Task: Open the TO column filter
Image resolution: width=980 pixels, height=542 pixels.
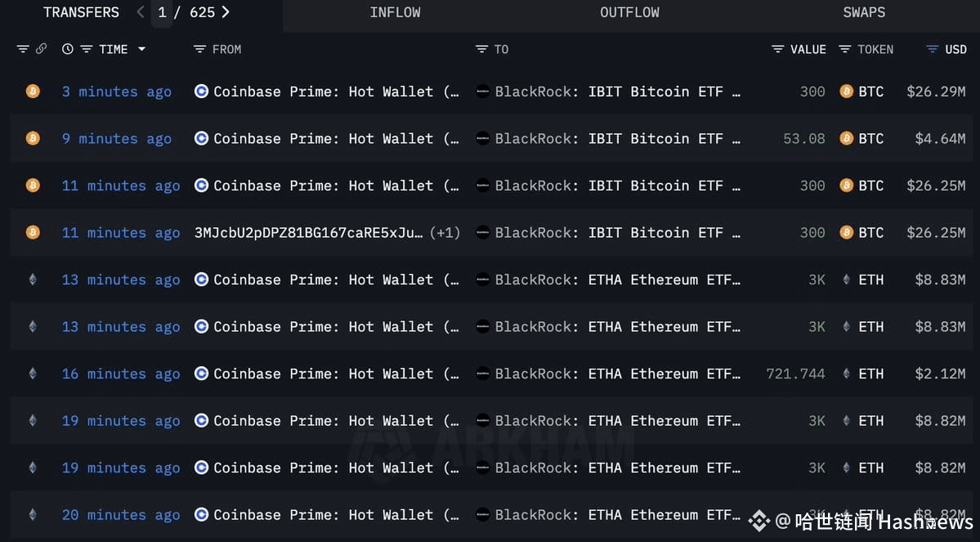Action: [x=481, y=49]
